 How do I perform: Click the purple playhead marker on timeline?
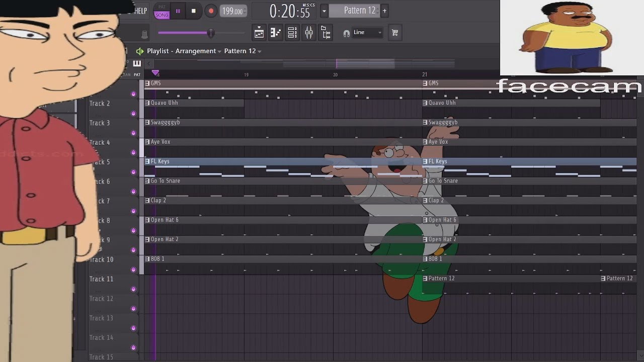[x=155, y=73]
